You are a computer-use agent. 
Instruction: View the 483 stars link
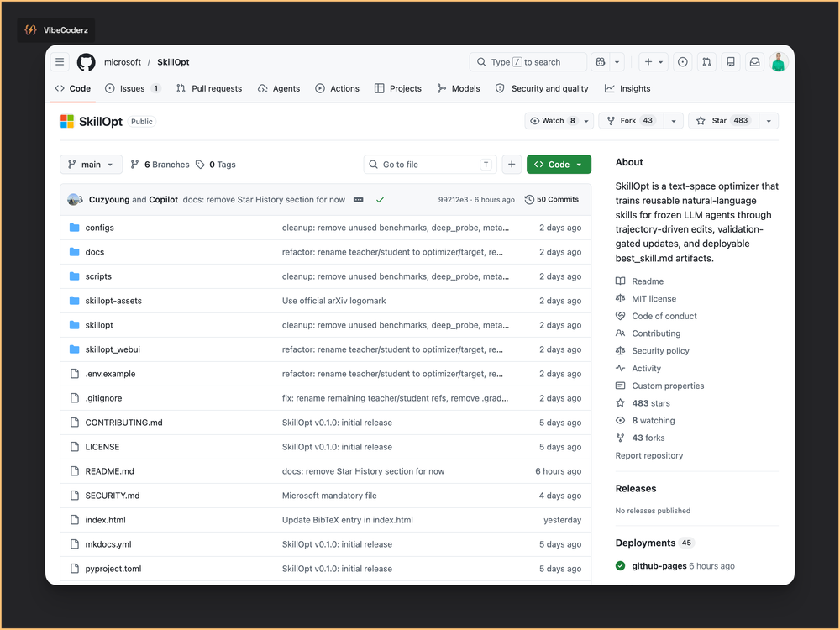[643, 403]
